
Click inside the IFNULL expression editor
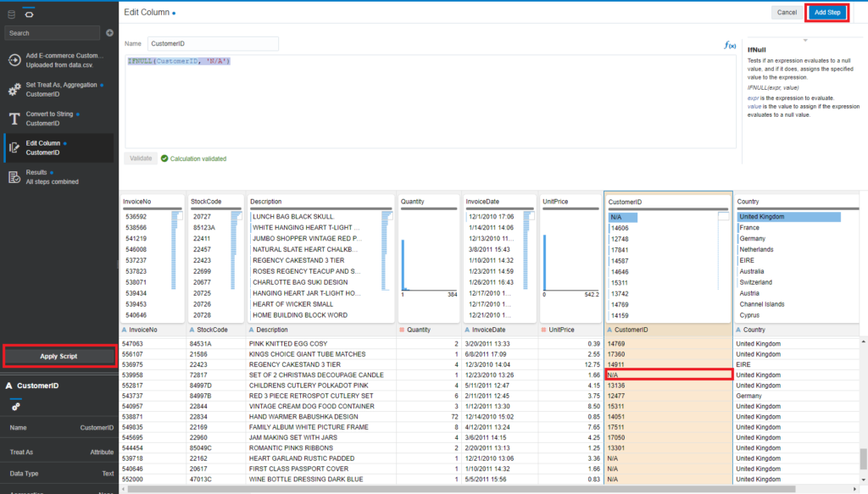point(430,101)
